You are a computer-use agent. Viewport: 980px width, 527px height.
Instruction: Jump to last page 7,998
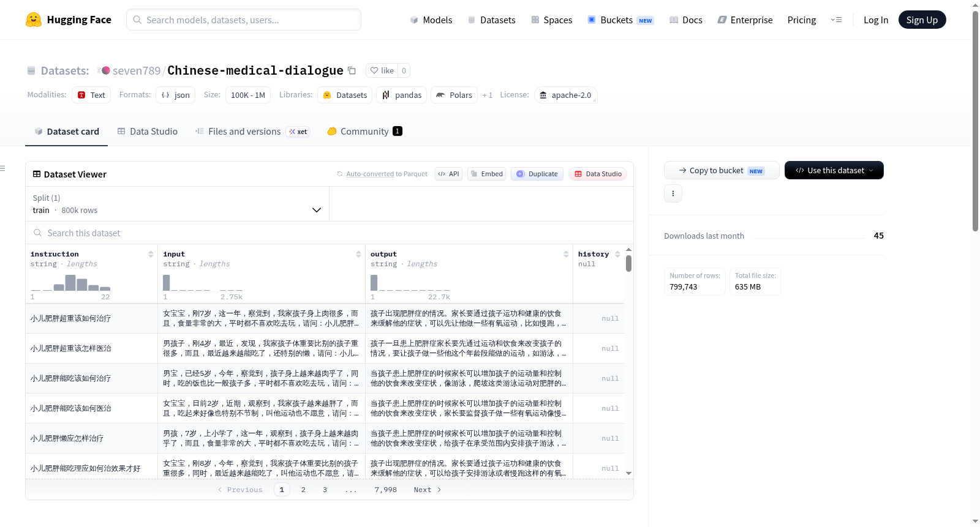tap(385, 490)
